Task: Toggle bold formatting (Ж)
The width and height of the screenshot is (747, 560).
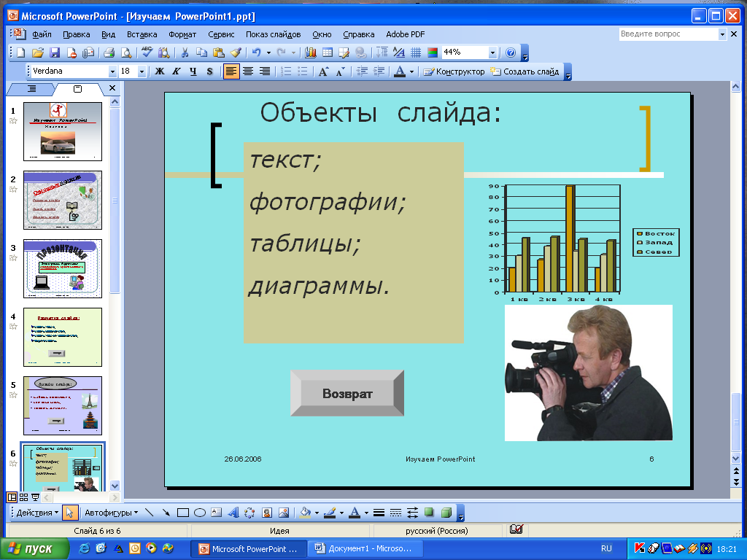Action: point(160,71)
